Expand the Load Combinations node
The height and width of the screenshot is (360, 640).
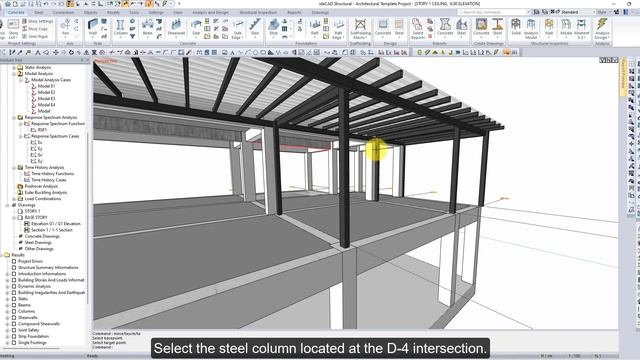[x=14, y=199]
